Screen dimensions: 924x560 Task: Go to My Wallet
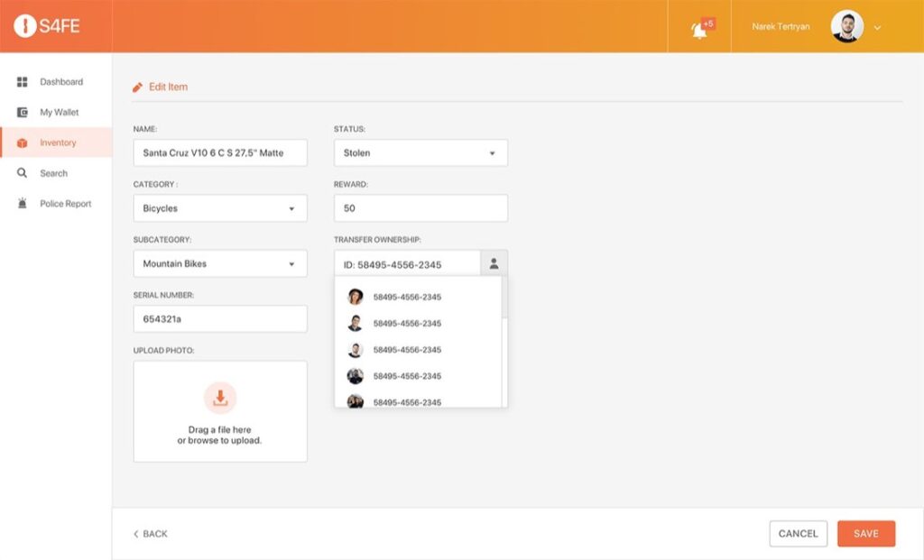[59, 112]
